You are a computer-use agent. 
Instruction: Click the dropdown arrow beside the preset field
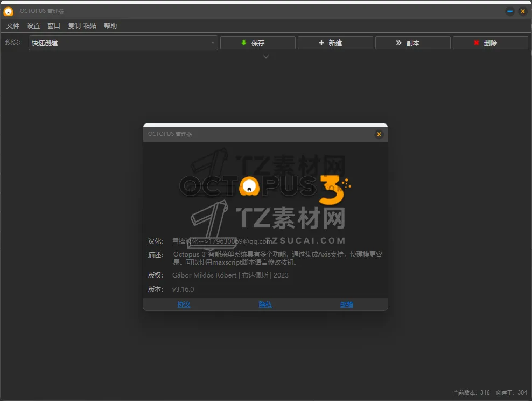[213, 42]
